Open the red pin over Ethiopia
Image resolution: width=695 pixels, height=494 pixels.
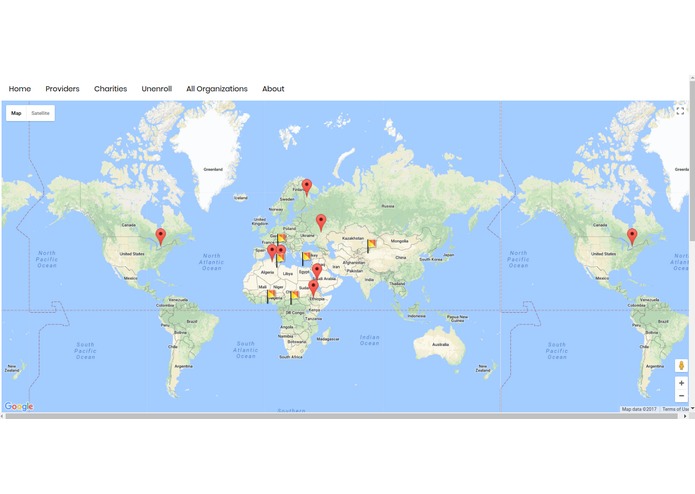tap(313, 288)
